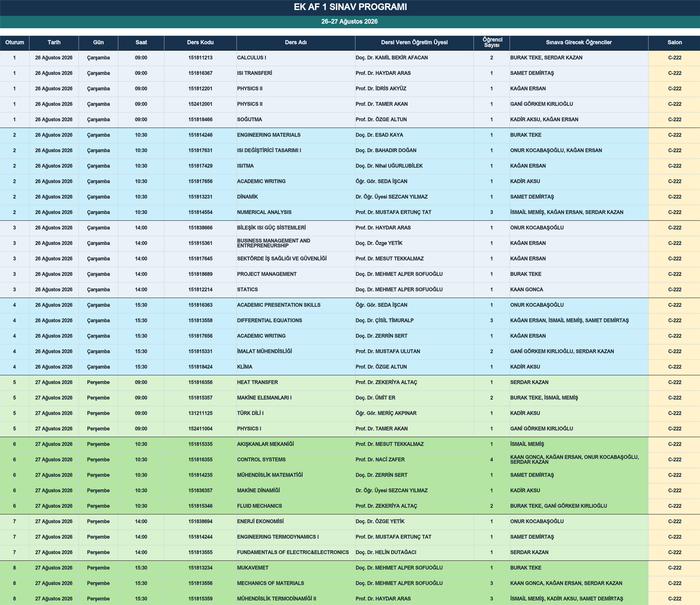Click course code 152412001
This screenshot has width=700, height=605.
click(200, 104)
